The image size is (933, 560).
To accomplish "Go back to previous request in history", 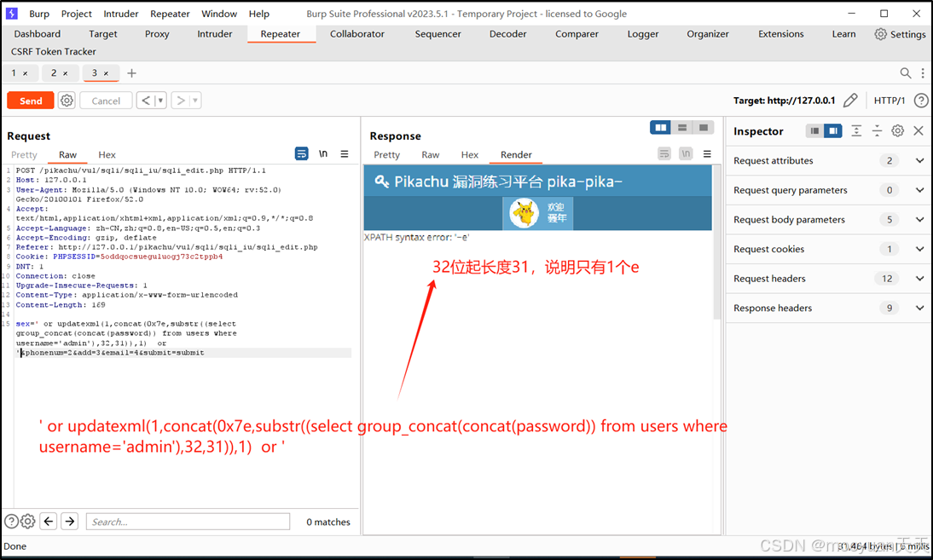I will coord(146,101).
